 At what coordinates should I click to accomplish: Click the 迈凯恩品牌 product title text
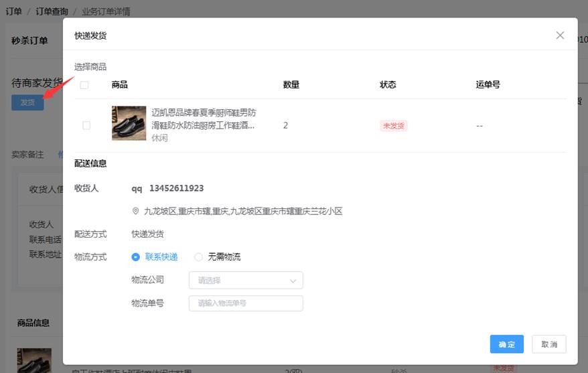pos(203,119)
